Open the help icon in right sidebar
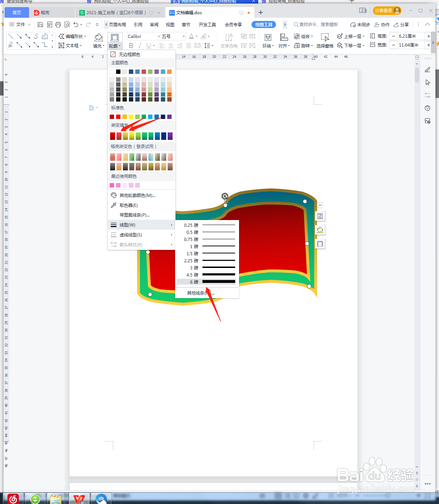 click(x=428, y=108)
